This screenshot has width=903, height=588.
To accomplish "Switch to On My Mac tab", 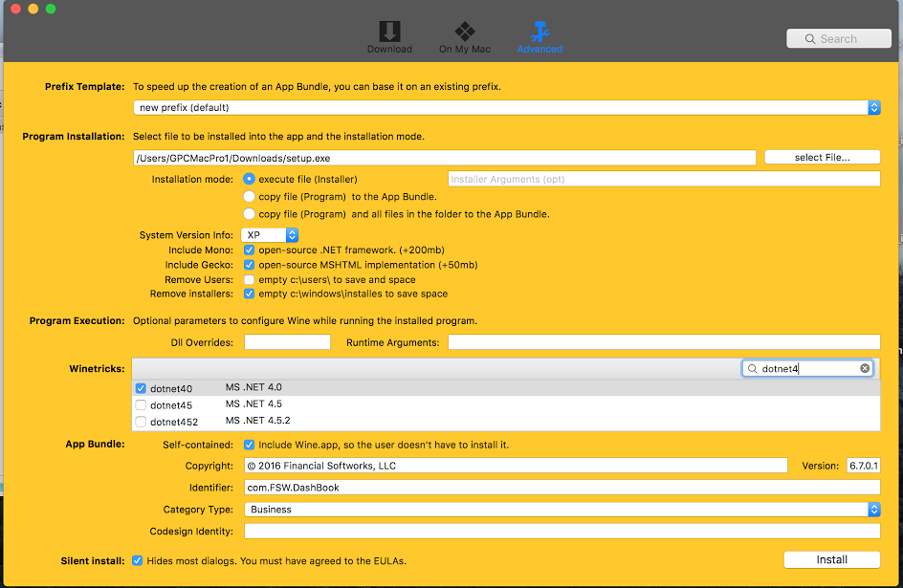I will [464, 37].
